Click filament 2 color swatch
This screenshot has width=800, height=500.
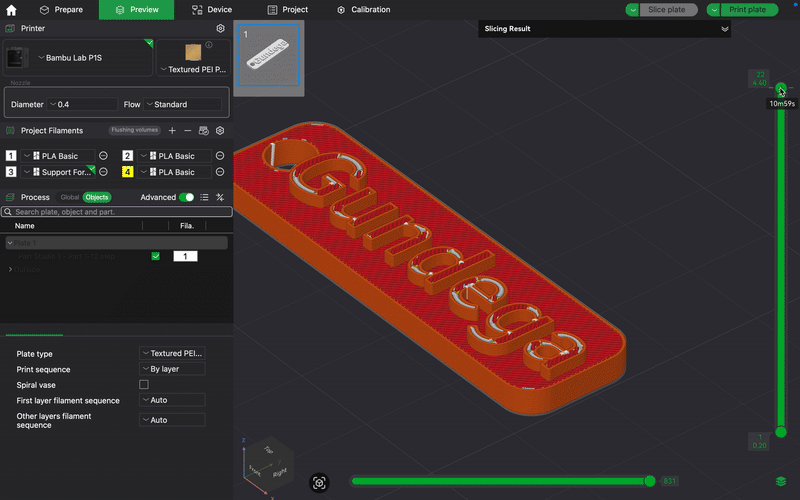coord(128,156)
